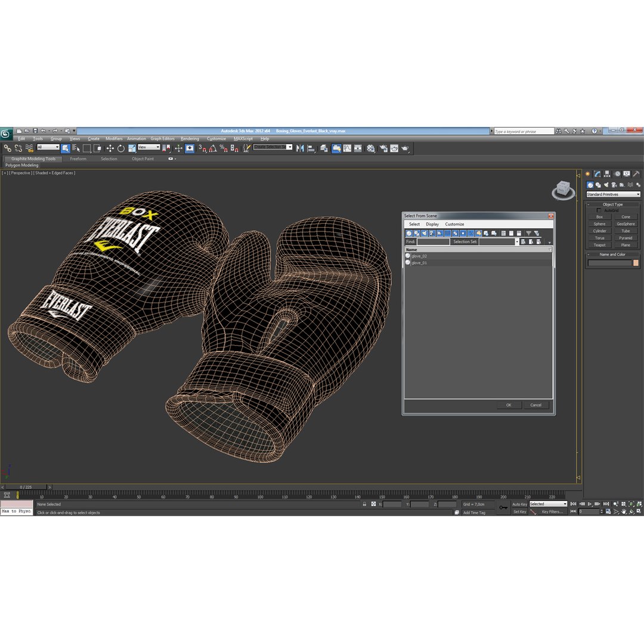Click Cancel in Select From Scene
Viewport: 644px width, 644px height.
tap(535, 405)
